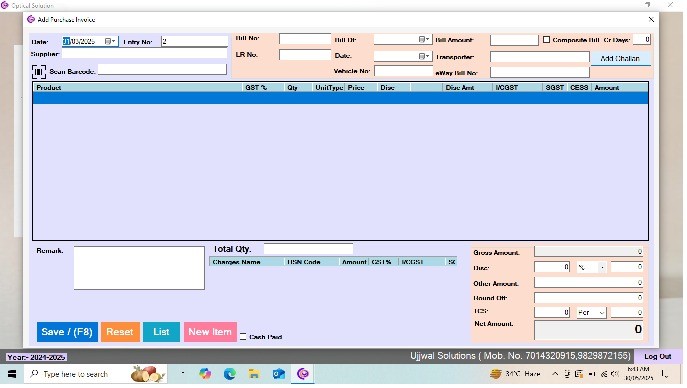Open the invoice Date calendar picker
Viewport: 687px width, 388px height.
(x=110, y=41)
